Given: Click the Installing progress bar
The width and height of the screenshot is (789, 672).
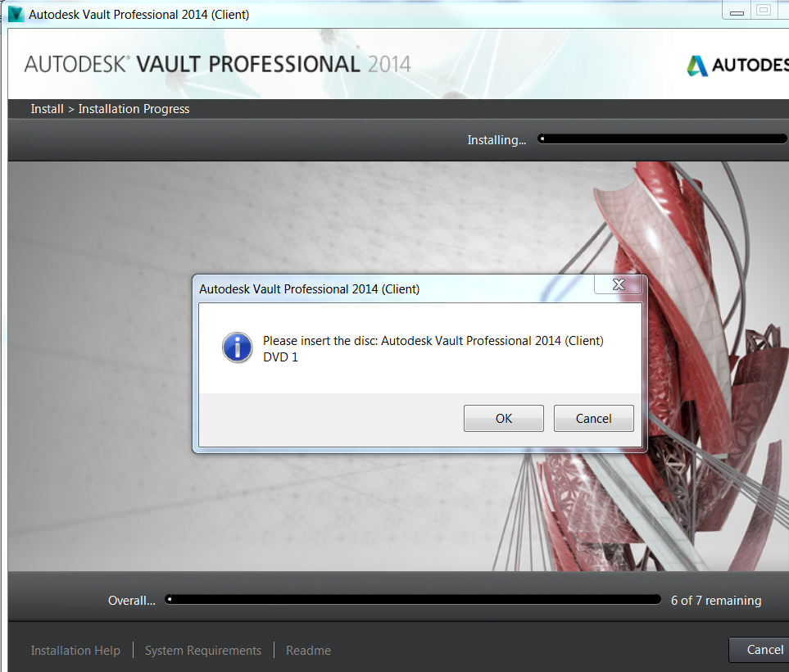Looking at the screenshot, I should [x=662, y=138].
